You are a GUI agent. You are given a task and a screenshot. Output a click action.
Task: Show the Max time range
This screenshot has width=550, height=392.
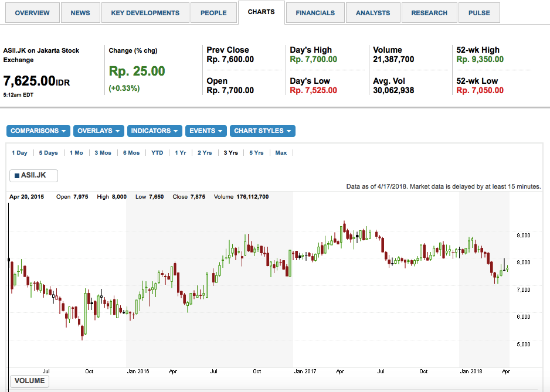pos(281,153)
